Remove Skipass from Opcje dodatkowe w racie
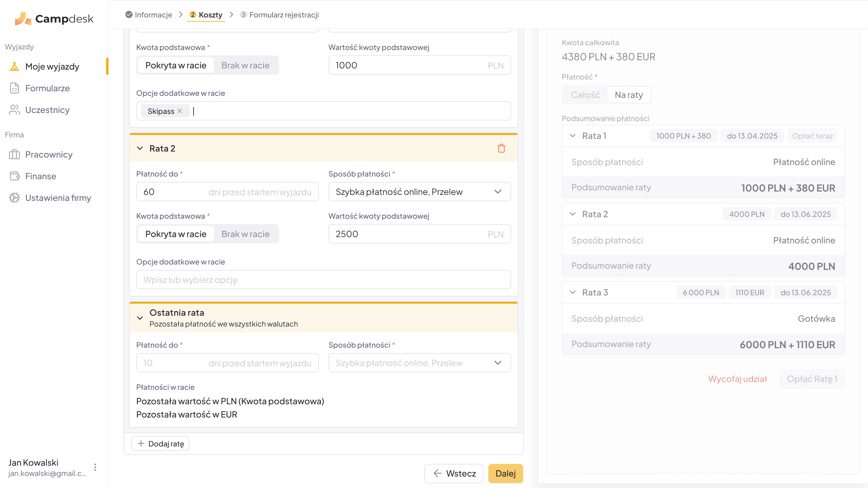Screen dimensions: 868x488 coord(180,111)
